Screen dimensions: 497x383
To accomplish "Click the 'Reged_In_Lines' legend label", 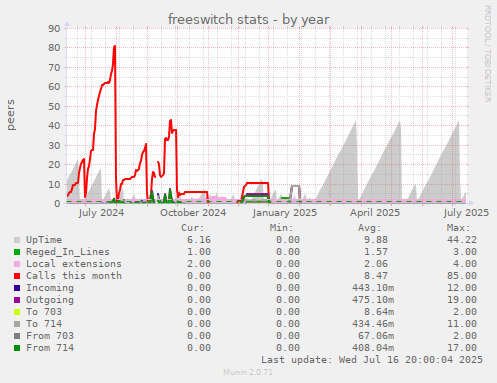I will pos(68,252).
